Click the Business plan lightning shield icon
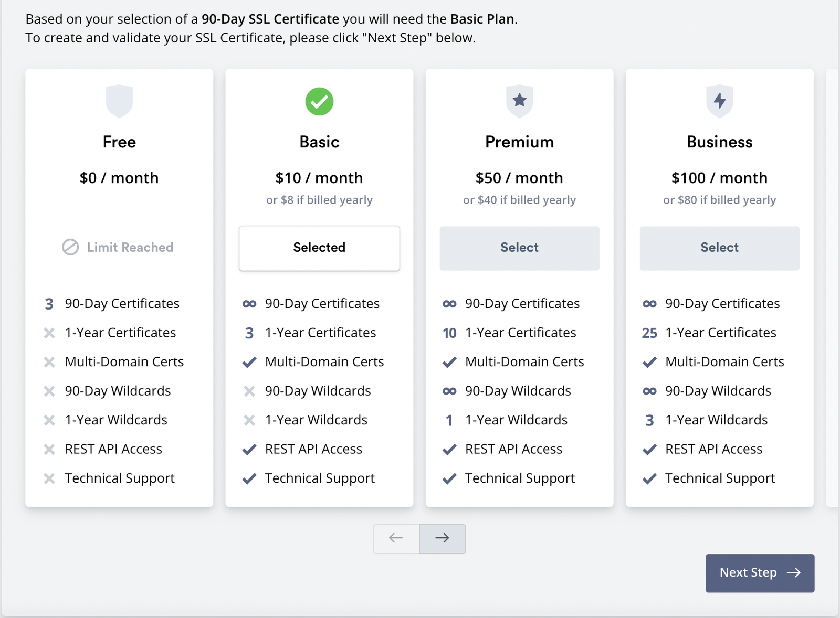This screenshot has width=840, height=618. (x=719, y=101)
